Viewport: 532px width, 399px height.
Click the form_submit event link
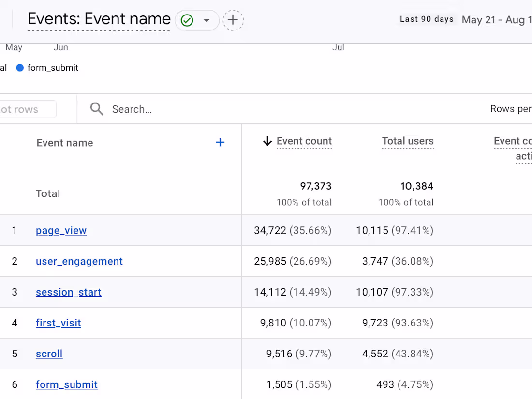click(x=66, y=384)
